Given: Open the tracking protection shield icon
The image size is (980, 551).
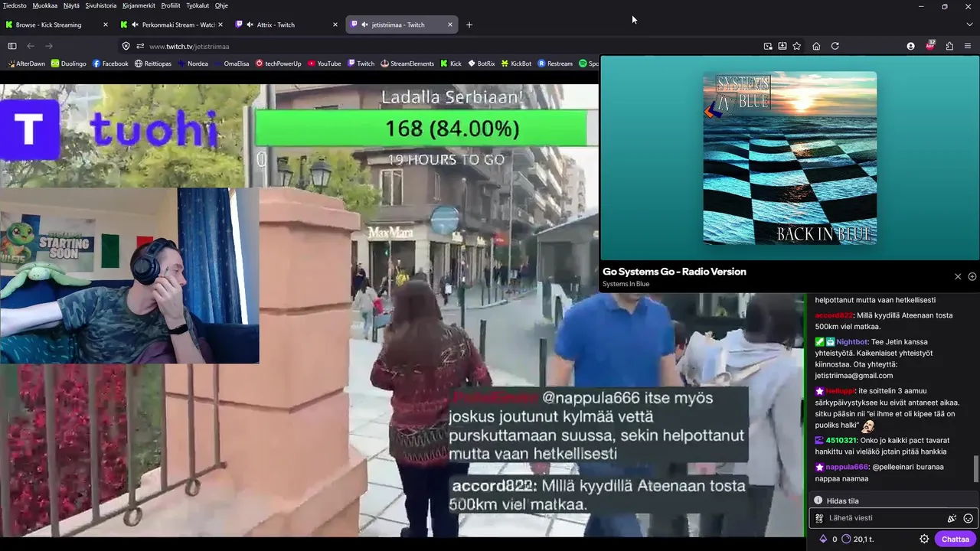Looking at the screenshot, I should pyautogui.click(x=126, y=46).
